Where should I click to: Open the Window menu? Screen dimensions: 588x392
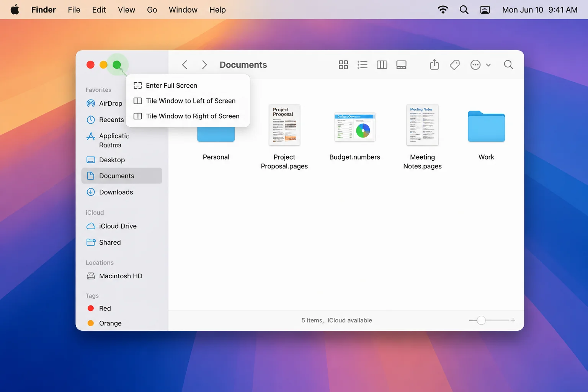(x=183, y=10)
